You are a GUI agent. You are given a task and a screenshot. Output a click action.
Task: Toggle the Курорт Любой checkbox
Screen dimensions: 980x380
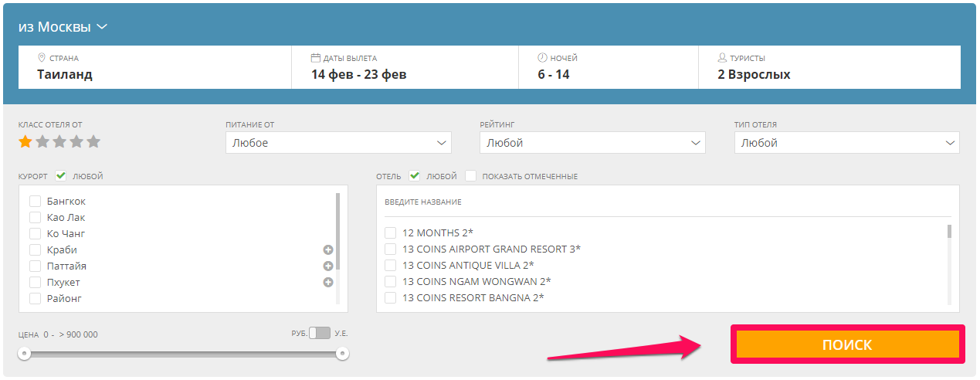coord(61,176)
